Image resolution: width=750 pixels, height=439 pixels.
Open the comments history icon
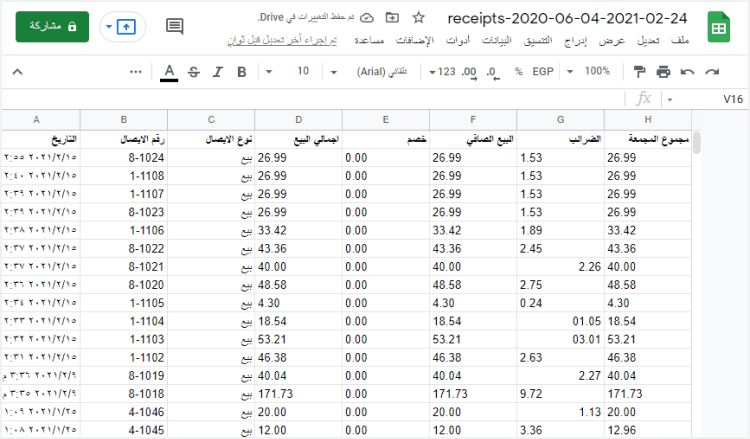coord(175,26)
